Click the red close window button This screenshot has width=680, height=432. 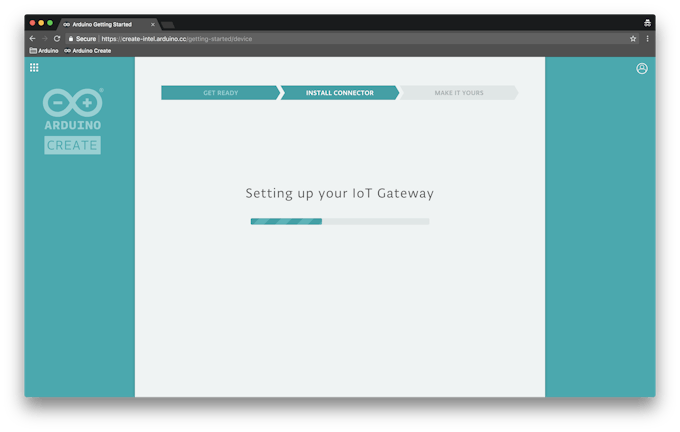coord(32,23)
